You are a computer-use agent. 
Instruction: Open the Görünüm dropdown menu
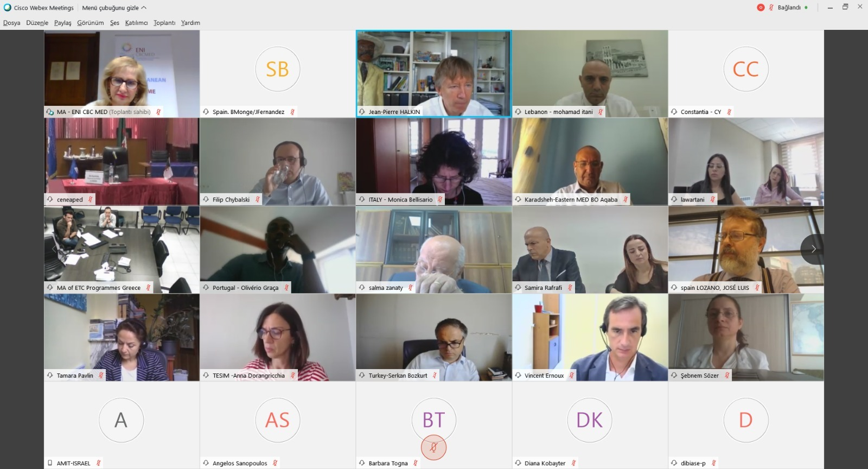point(91,23)
